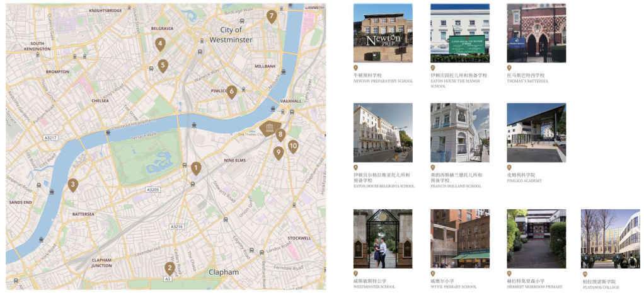
Task: Click the CLAPHAM JUNCTION map label
Action: 102,263
